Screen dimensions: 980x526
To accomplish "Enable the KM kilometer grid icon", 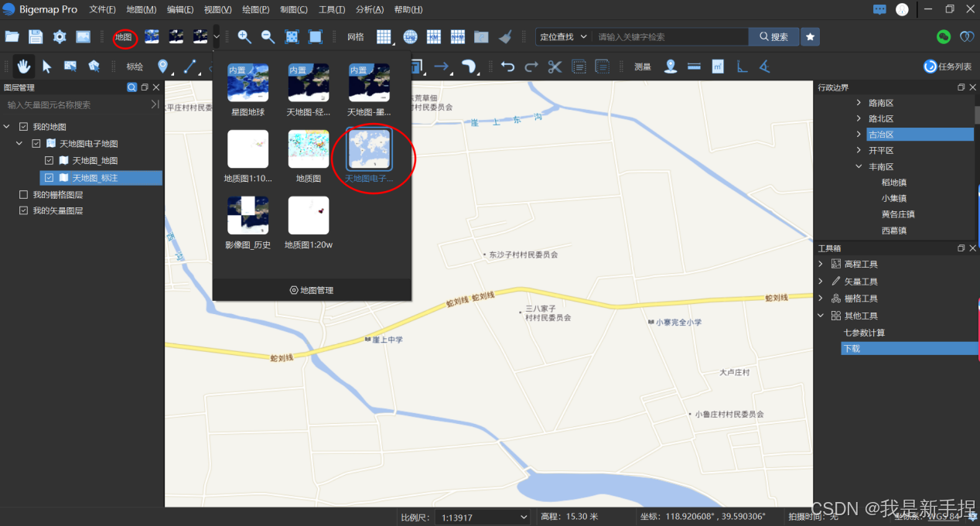I will [x=434, y=36].
